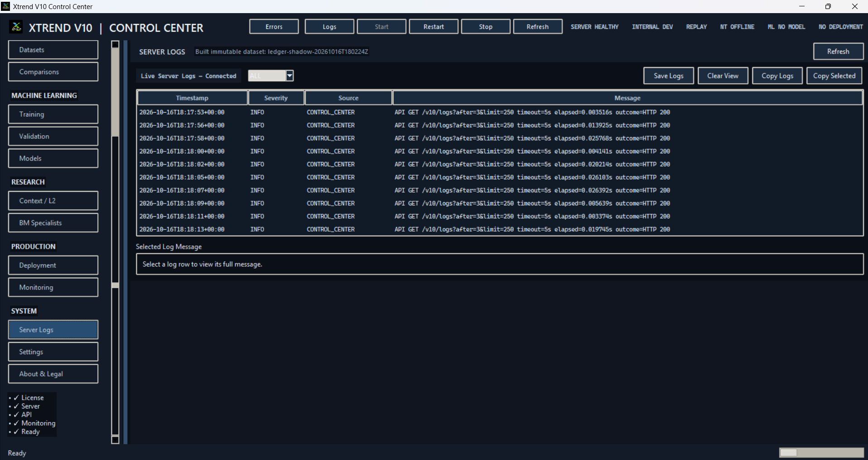Clear the log view
The height and width of the screenshot is (460, 868).
(x=723, y=76)
